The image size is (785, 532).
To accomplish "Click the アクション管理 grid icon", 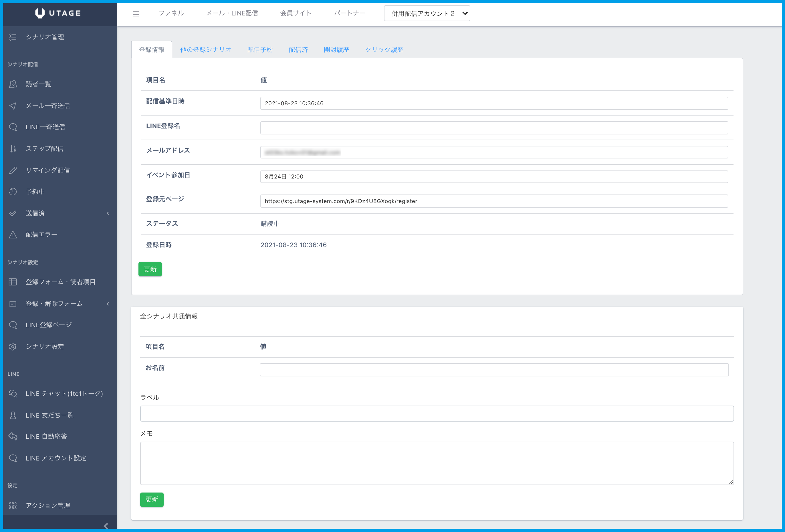I will pos(13,506).
